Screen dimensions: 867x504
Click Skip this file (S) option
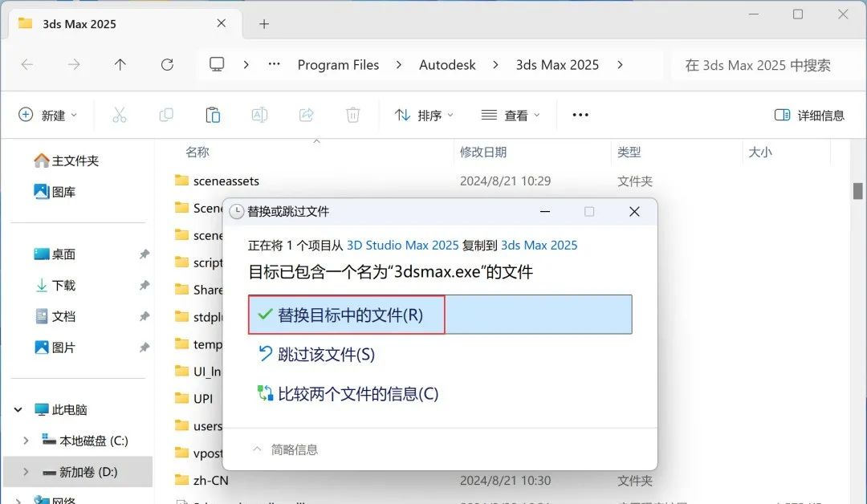pyautogui.click(x=317, y=354)
